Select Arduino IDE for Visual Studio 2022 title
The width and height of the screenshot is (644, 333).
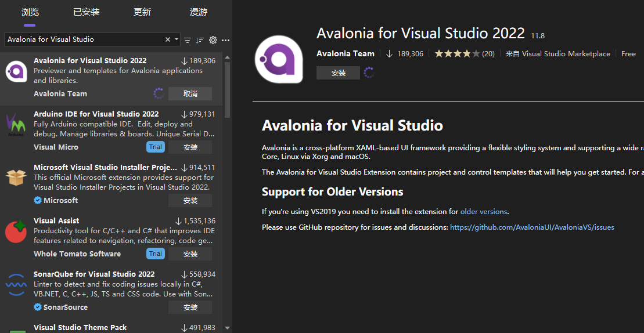click(96, 114)
